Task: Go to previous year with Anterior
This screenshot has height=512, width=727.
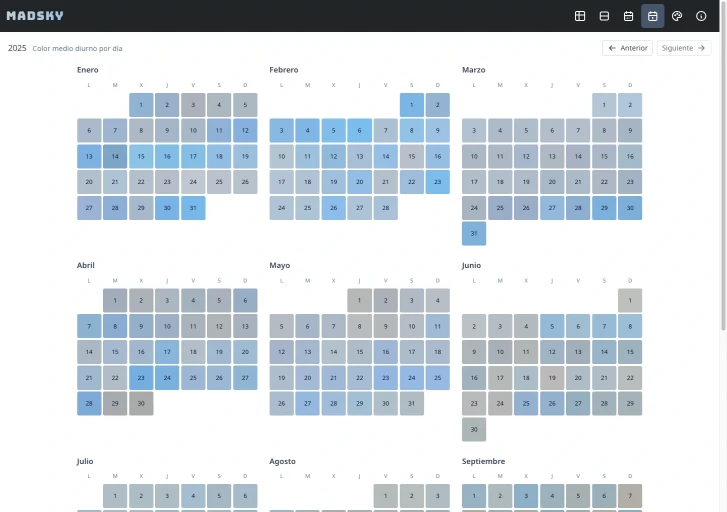Action: [627, 48]
